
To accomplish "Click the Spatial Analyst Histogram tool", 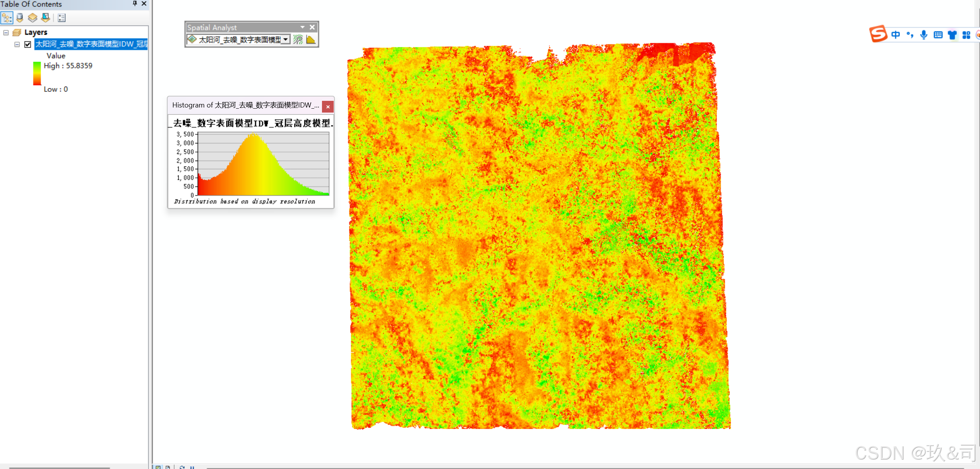I will pos(311,39).
